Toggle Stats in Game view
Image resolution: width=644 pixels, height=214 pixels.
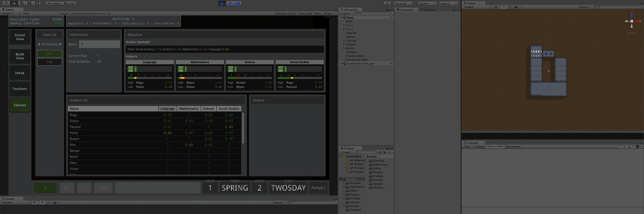pyautogui.click(x=318, y=13)
